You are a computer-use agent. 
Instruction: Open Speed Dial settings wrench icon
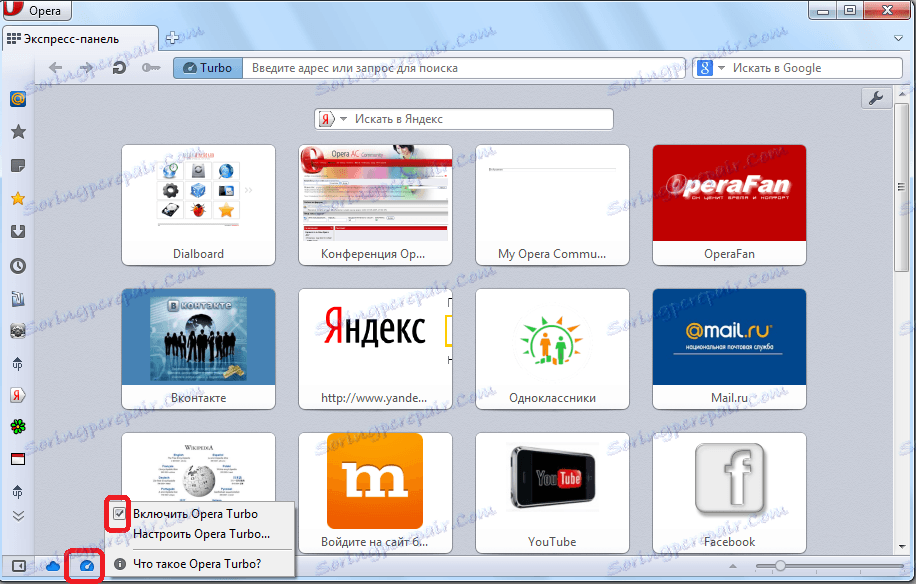coord(876,98)
